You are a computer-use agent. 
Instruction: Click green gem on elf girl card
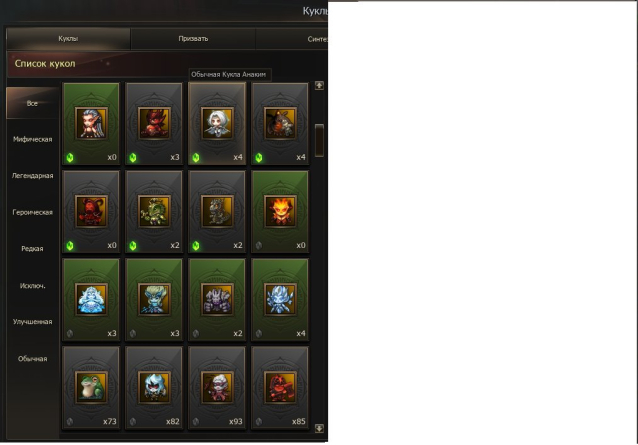click(x=70, y=157)
